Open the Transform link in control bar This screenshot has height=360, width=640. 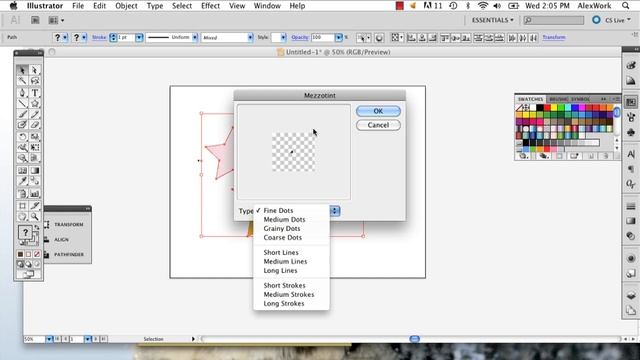tap(554, 37)
